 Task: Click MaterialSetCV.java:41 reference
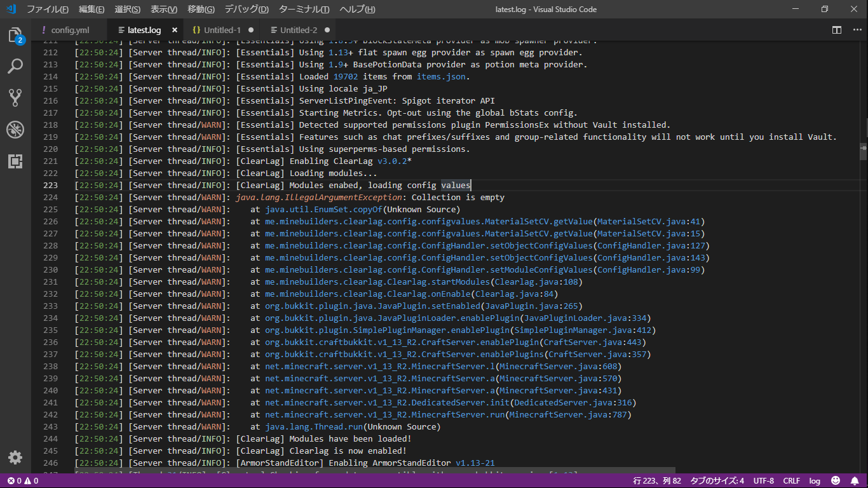tap(648, 221)
